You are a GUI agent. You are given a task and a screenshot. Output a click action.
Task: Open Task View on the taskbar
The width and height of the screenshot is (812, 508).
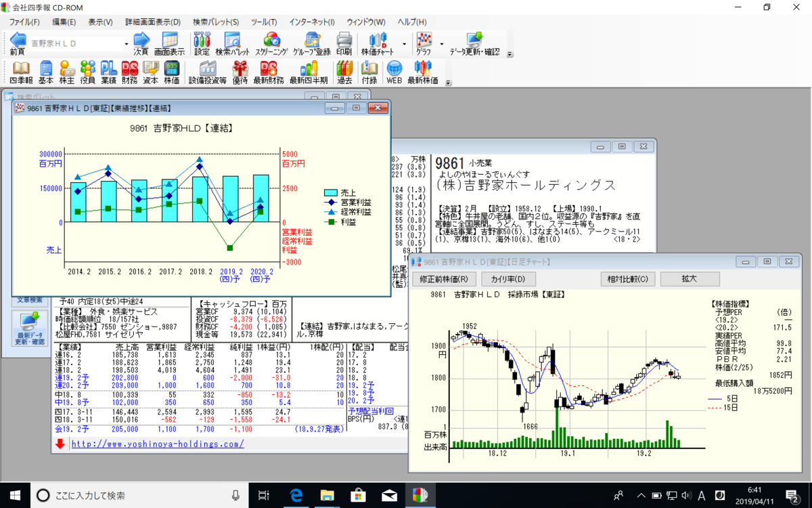pyautogui.click(x=265, y=495)
